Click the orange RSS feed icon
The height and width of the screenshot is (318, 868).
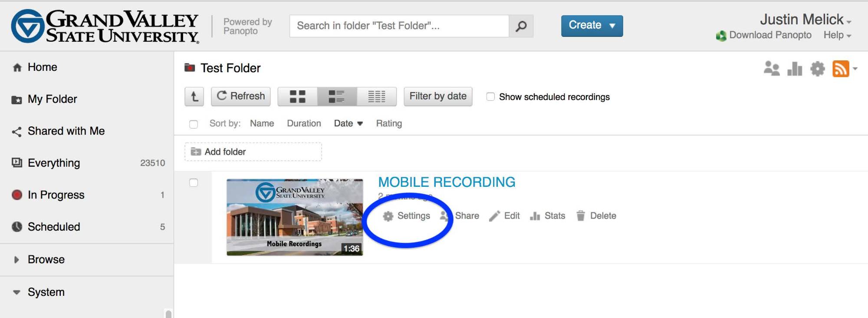click(x=840, y=69)
